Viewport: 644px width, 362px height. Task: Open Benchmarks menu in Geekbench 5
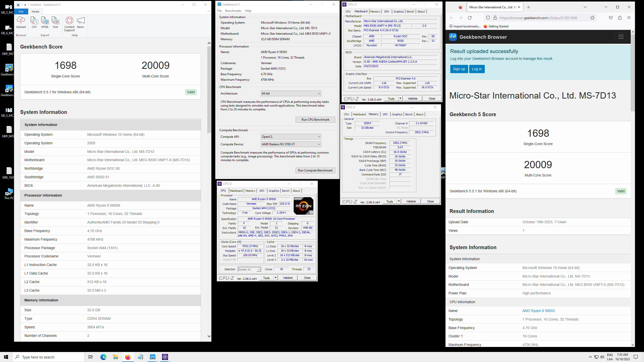[x=233, y=11]
